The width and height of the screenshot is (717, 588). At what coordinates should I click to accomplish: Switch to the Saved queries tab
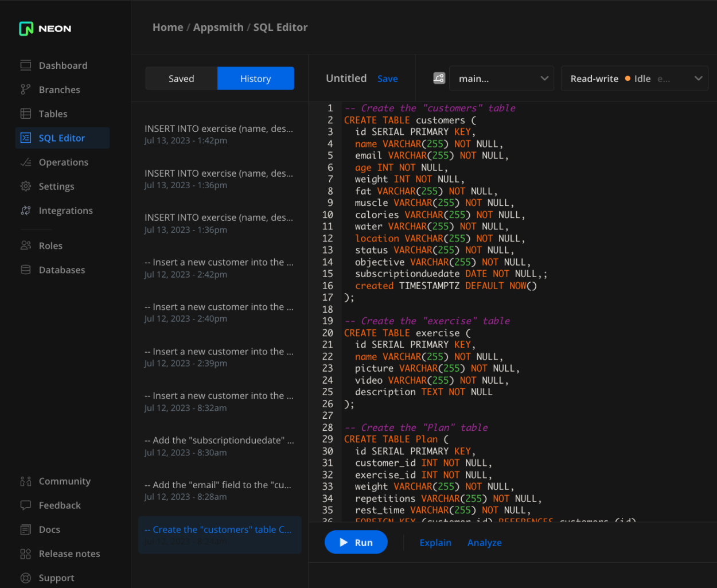[181, 78]
